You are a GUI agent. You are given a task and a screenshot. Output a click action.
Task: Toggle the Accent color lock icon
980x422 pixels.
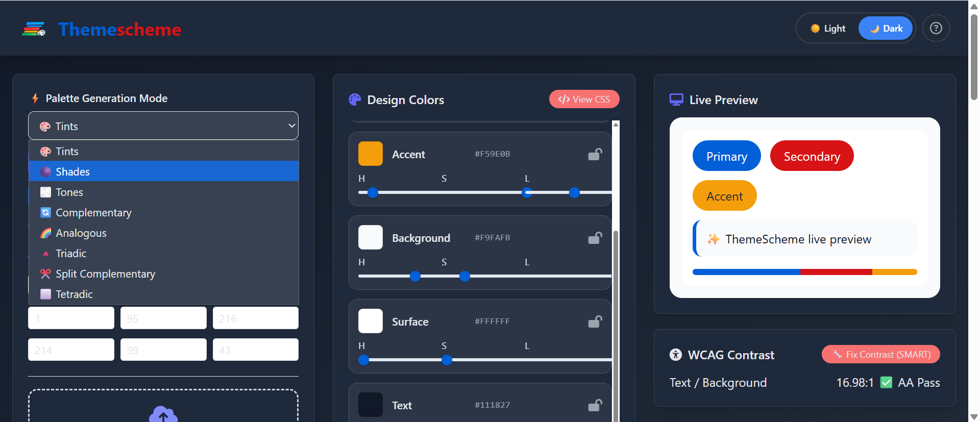[x=595, y=154]
